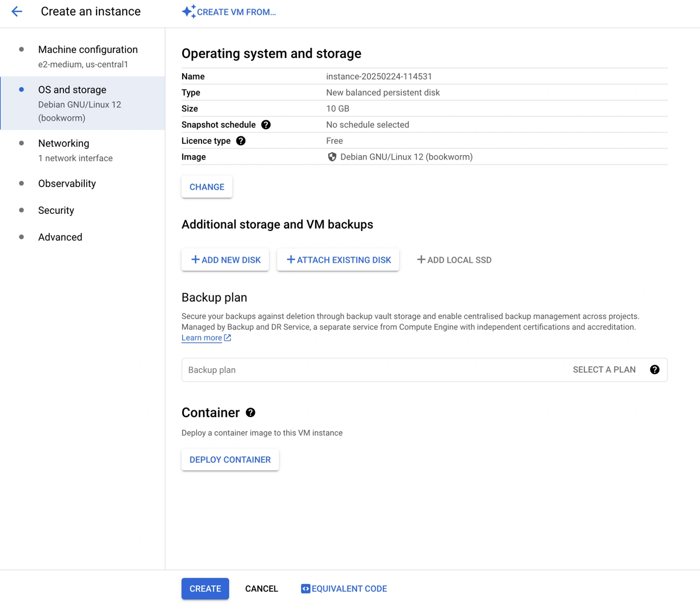The image size is (700, 606).
Task: Click the back arrow icon
Action: pyautogui.click(x=17, y=11)
